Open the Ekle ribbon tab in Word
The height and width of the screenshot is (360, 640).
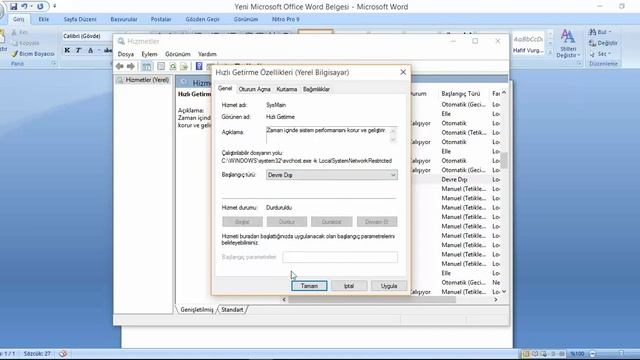(44, 19)
